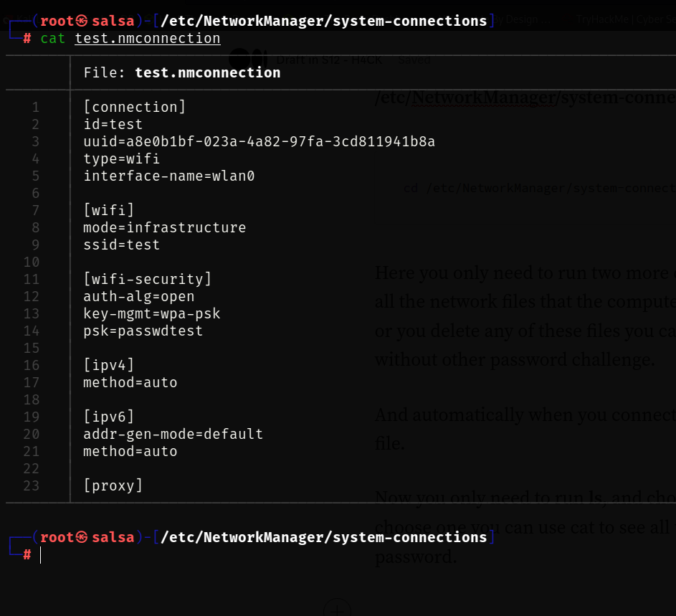Click the salsa host name in the bottom prompt
Viewport: 676px width, 616px height.
113,537
